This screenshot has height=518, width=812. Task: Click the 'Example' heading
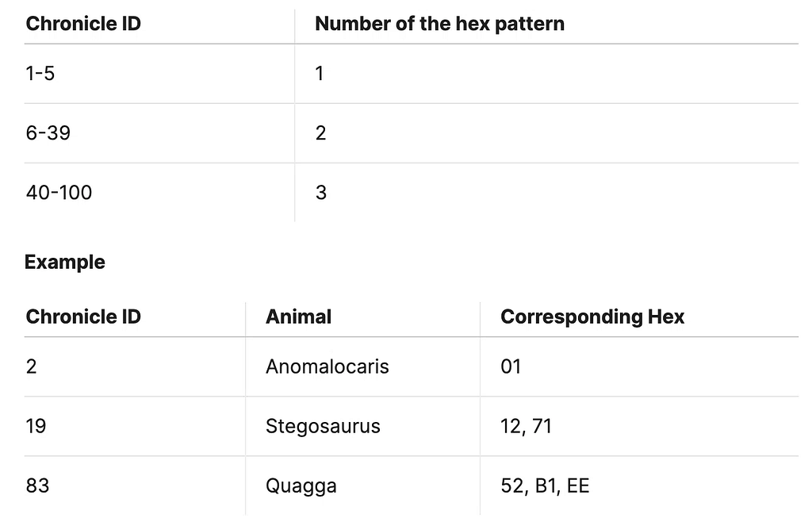coord(65,262)
